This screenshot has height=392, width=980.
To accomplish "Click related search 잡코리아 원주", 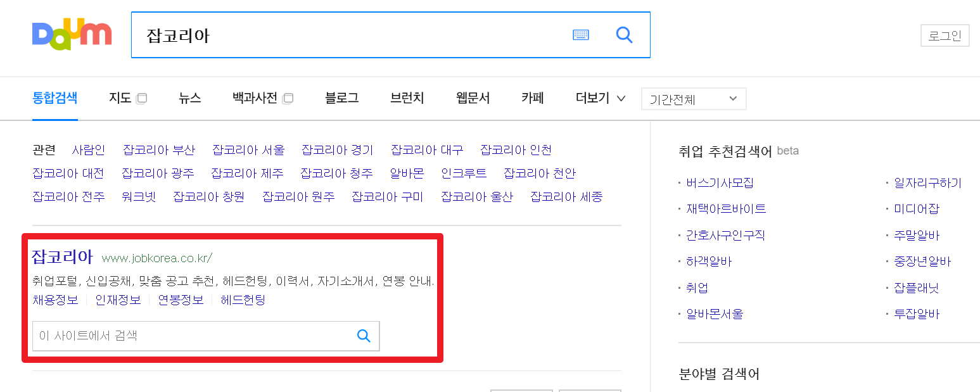I will click(298, 197).
